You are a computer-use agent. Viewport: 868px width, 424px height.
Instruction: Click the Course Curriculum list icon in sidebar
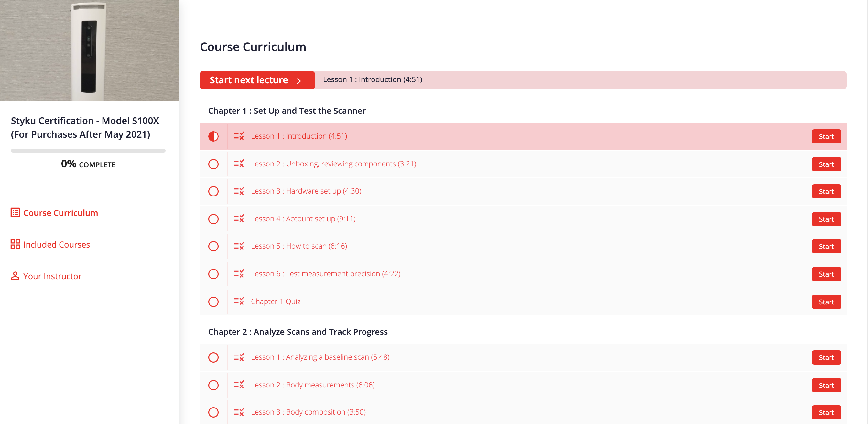(x=15, y=213)
